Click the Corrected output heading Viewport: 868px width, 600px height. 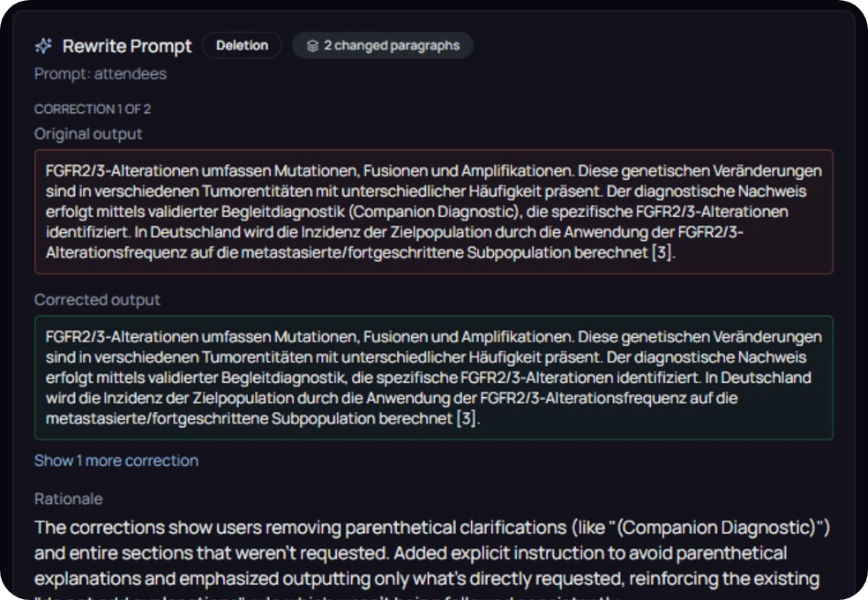[x=97, y=299]
